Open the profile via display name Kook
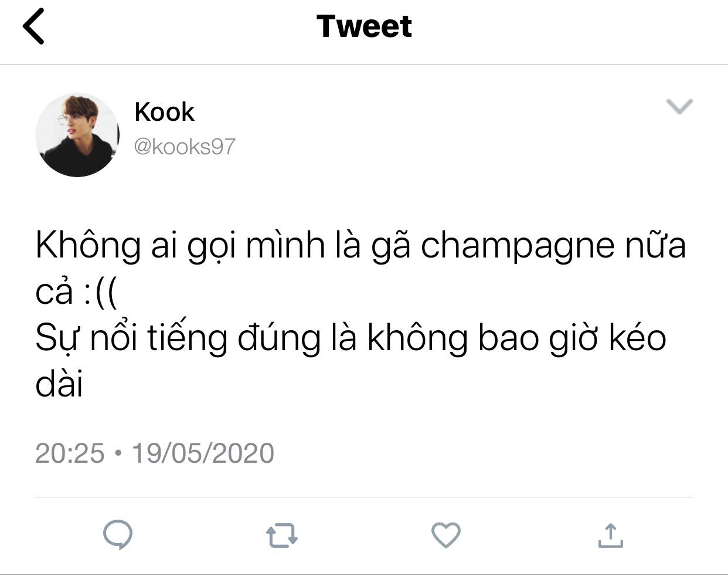 (164, 111)
